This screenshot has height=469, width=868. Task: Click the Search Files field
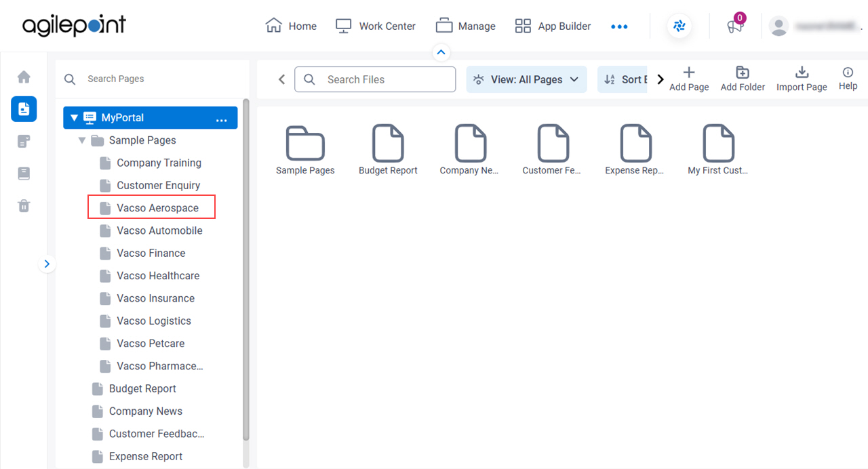[375, 79]
